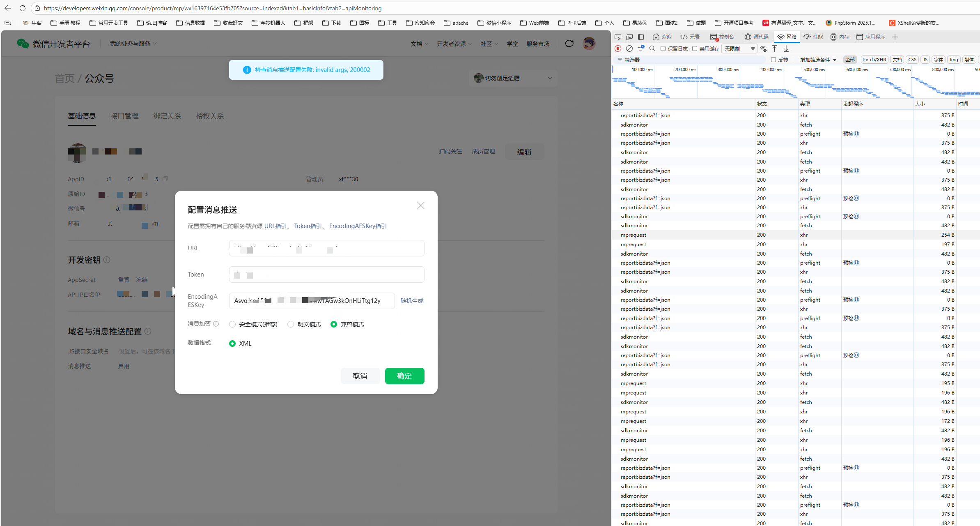The image size is (980, 526).
Task: Close the 配置消息推送 dialog
Action: click(420, 205)
